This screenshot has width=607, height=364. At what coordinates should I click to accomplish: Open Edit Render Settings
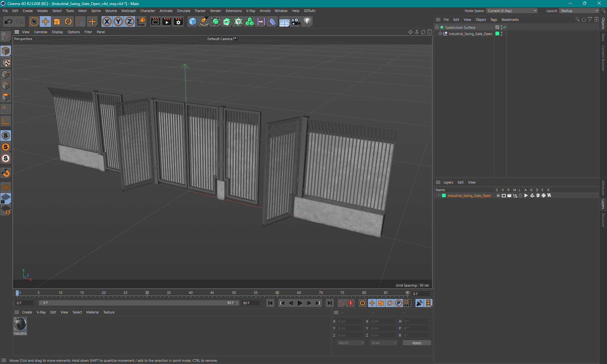pyautogui.click(x=178, y=21)
